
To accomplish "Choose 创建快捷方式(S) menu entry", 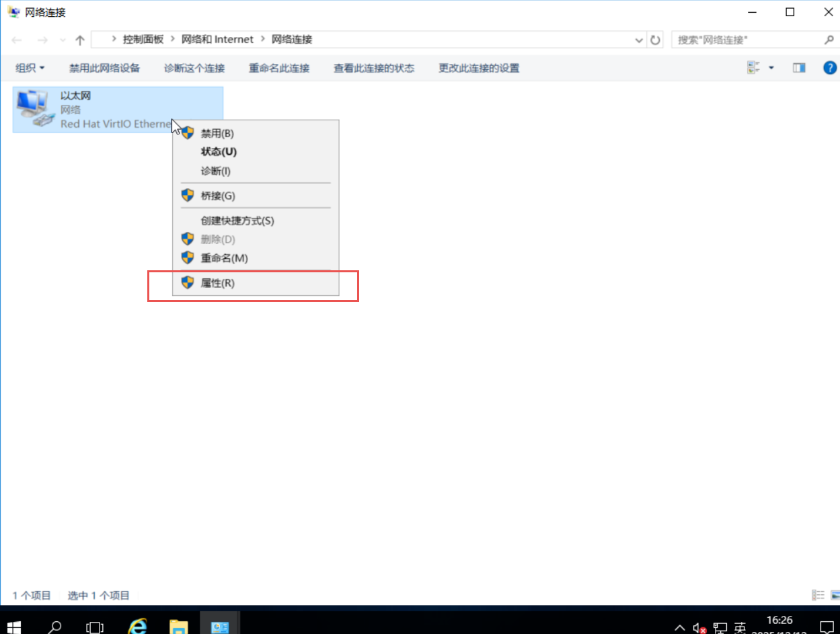I will tap(256, 221).
